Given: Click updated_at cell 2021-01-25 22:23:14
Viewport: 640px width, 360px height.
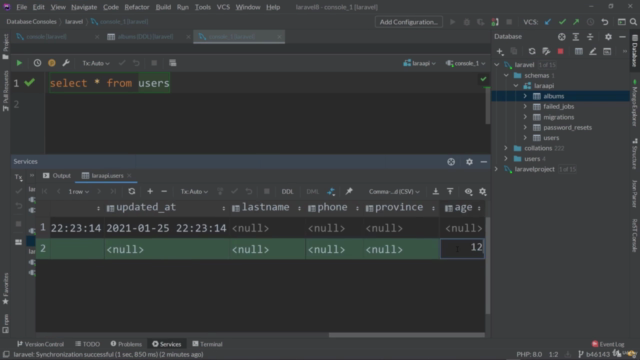Looking at the screenshot, I should point(166,228).
